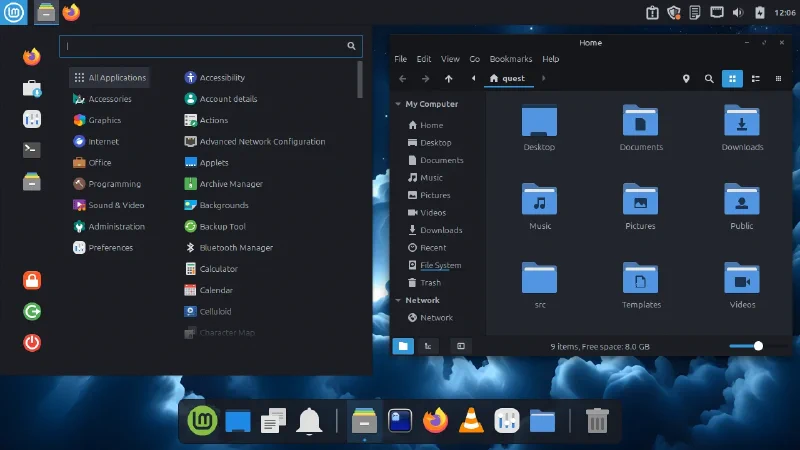Open file search in the Home window toolbar
Viewport: 800px width, 450px height.
(x=709, y=79)
